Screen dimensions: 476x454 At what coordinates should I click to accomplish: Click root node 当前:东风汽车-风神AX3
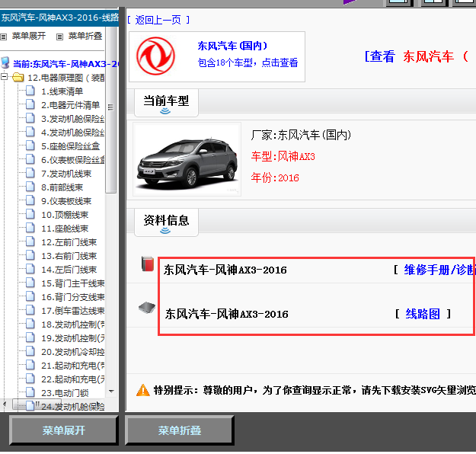click(65, 64)
